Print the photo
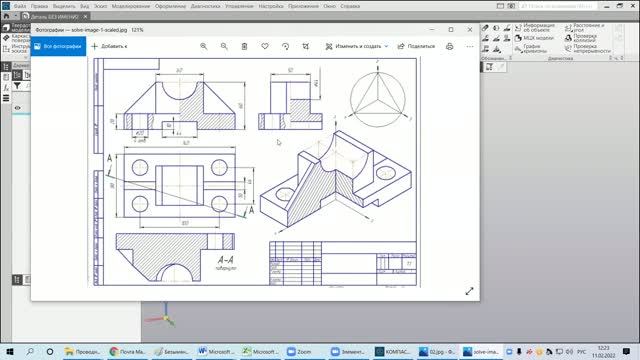640x360 pixels. tap(449, 47)
